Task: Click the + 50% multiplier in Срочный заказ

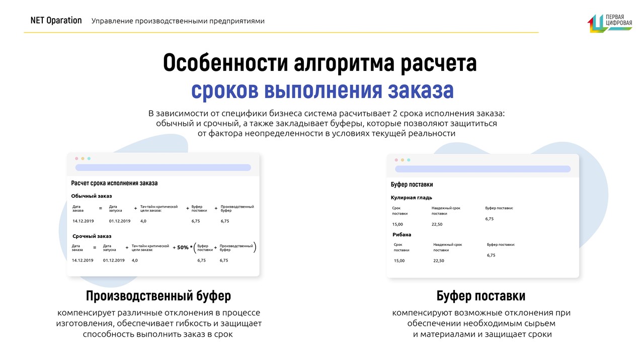Action: coord(181,247)
